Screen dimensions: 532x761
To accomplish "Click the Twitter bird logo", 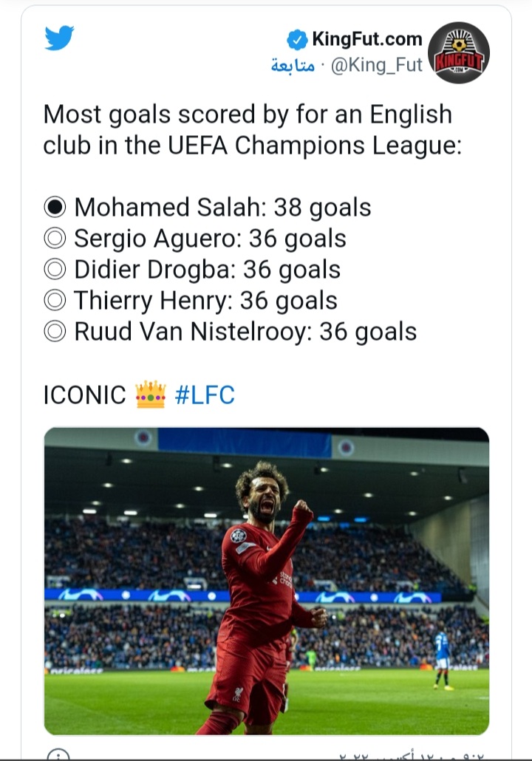I will (x=59, y=38).
